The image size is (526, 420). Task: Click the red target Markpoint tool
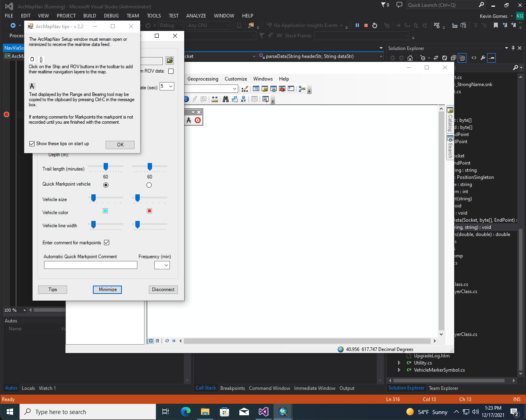198,120
